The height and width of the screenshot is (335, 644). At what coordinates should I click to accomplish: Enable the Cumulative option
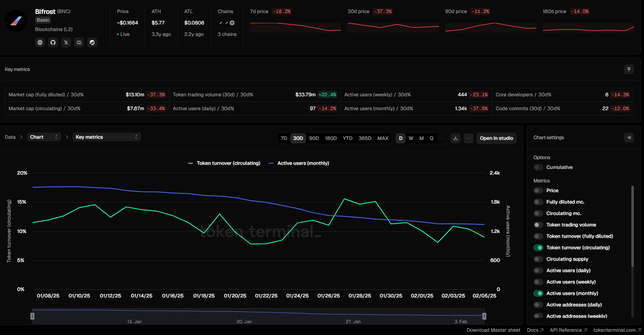tap(538, 167)
